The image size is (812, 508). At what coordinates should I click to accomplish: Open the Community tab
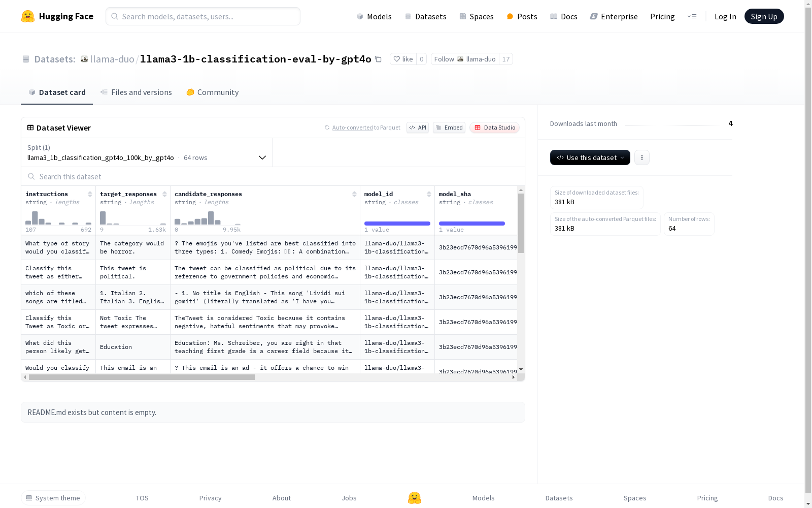click(x=213, y=92)
